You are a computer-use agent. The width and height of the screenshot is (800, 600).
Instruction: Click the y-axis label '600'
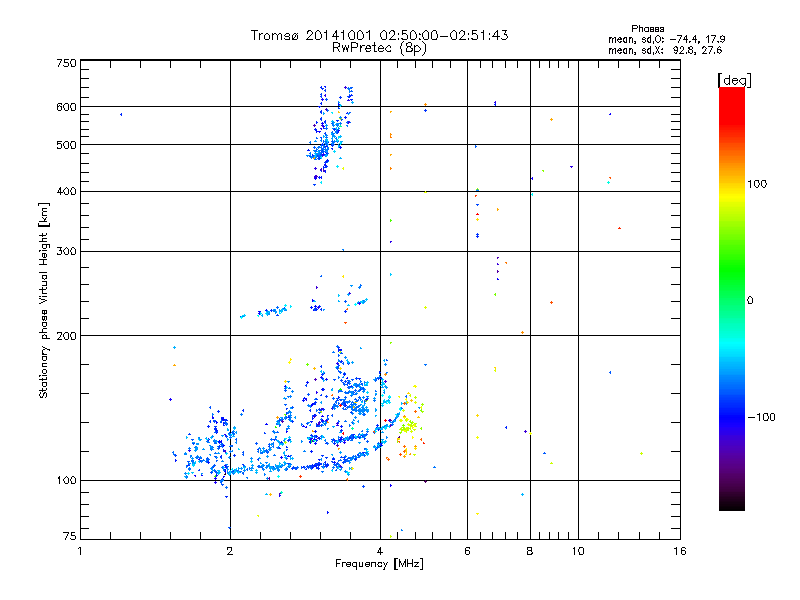pyautogui.click(x=67, y=107)
